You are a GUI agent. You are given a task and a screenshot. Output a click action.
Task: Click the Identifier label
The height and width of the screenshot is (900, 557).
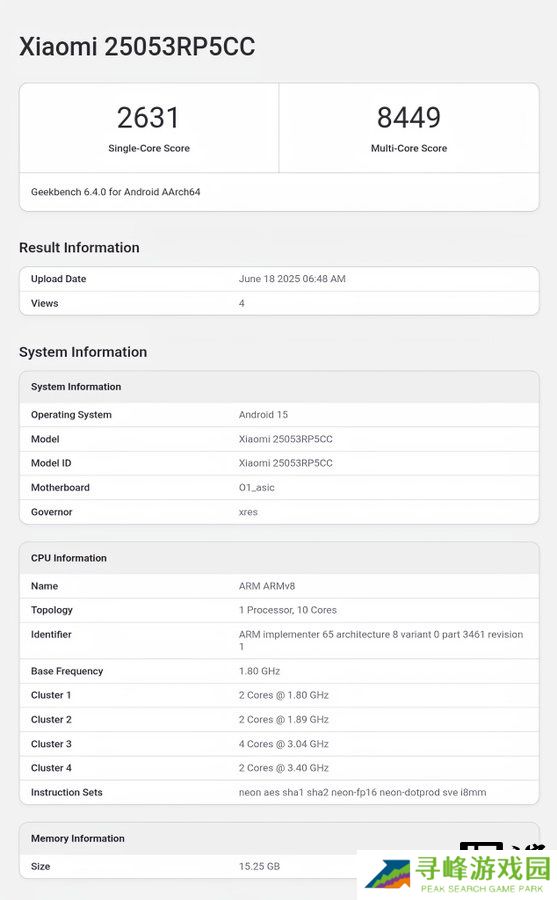(x=51, y=634)
